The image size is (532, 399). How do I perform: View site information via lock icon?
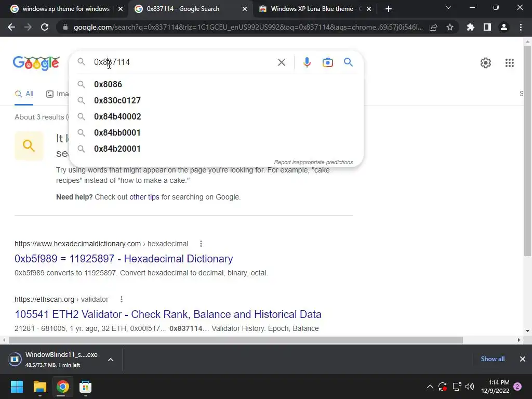pyautogui.click(x=65, y=27)
